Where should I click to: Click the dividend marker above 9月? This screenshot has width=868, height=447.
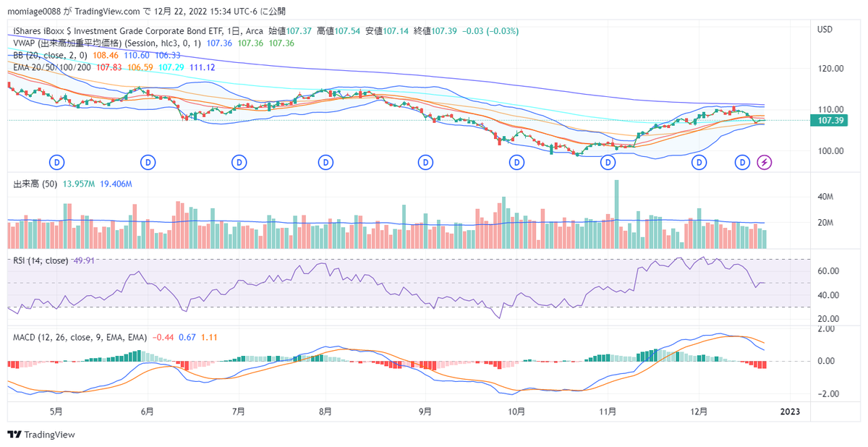426,162
